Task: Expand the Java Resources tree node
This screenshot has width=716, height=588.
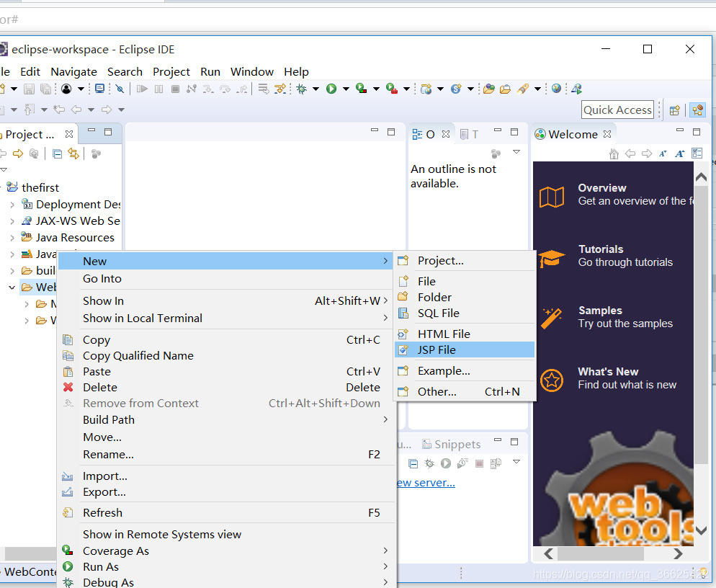Action: (x=13, y=238)
